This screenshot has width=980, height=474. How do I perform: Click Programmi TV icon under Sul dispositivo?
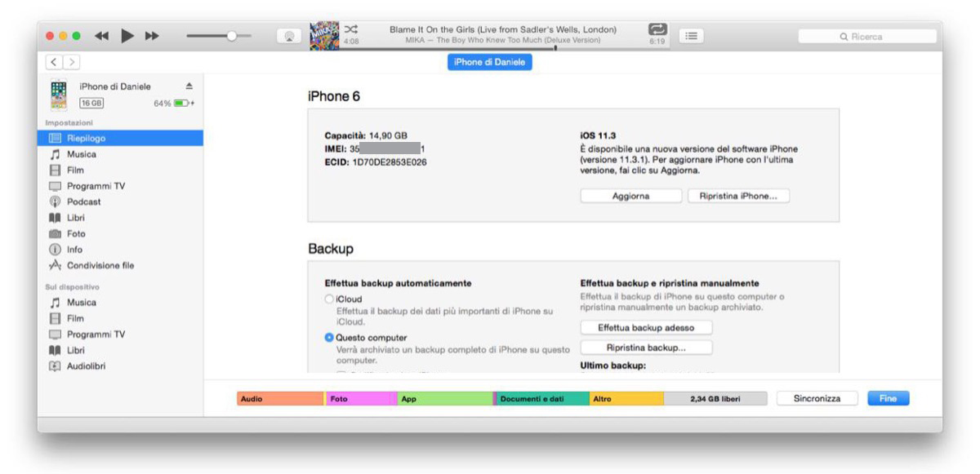[56, 334]
